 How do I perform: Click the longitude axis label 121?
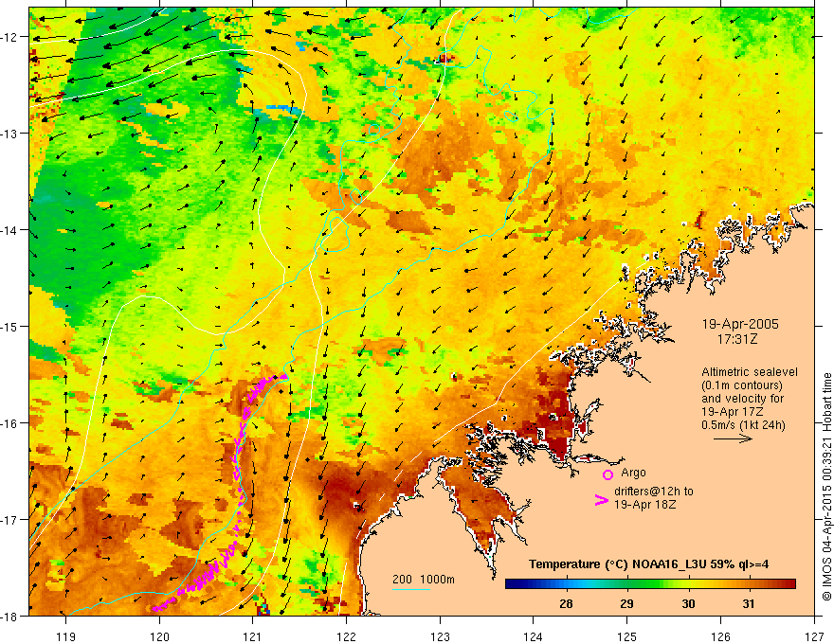tap(253, 636)
